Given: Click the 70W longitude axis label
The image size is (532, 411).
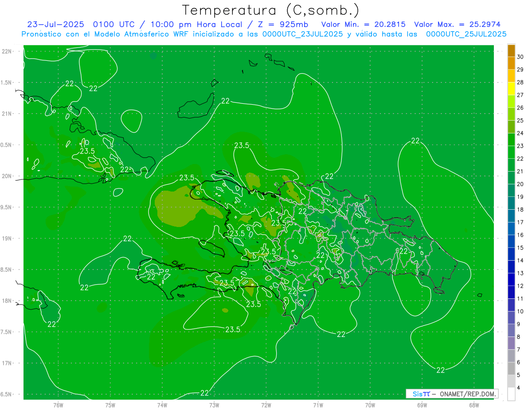Looking at the screenshot, I should [370, 405].
